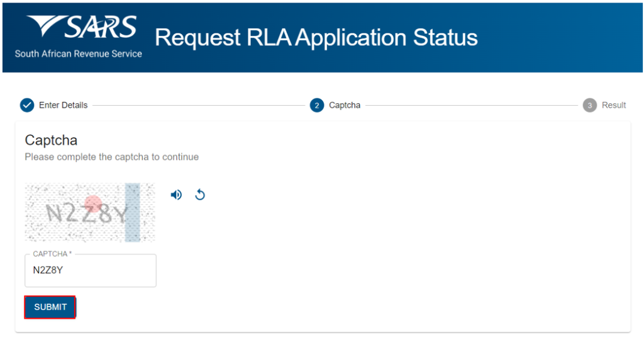Click the red dot on captcha image
Viewport: 644px width, 340px height.
[x=93, y=203]
